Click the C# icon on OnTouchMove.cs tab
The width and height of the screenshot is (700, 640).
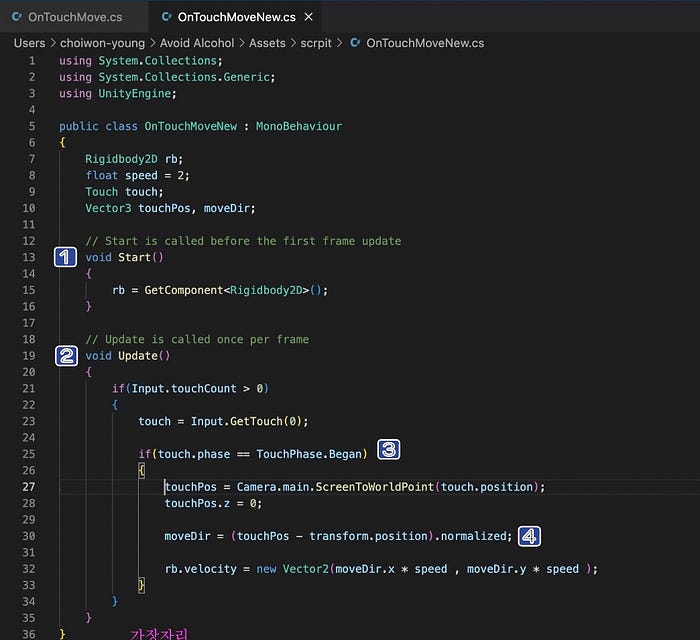tap(17, 17)
